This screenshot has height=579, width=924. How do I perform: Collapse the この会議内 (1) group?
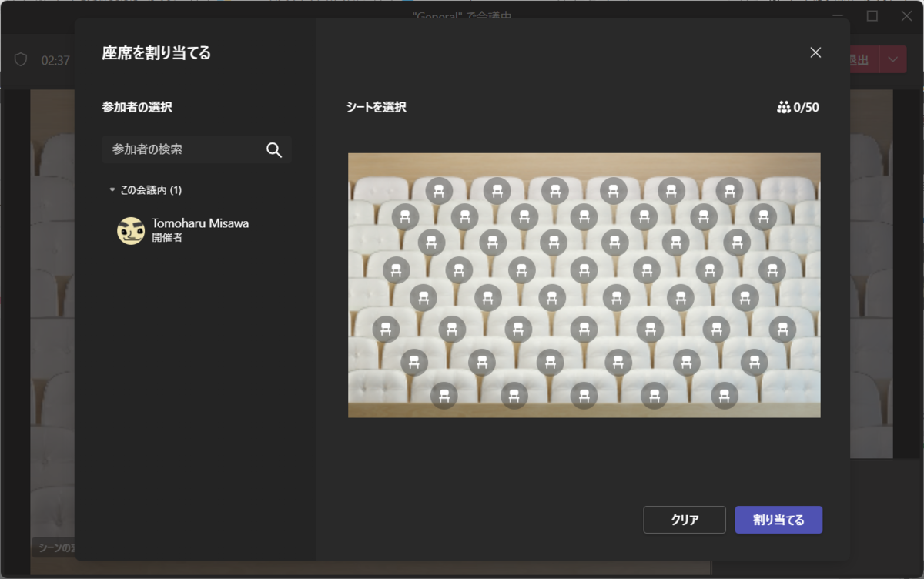coord(112,189)
